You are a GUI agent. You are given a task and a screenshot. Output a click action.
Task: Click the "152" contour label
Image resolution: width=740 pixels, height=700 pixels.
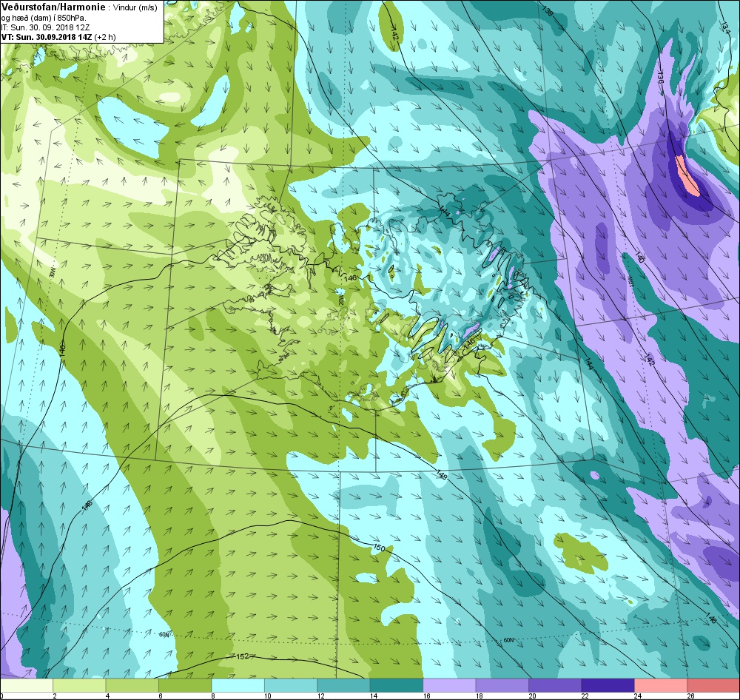pyautogui.click(x=242, y=656)
